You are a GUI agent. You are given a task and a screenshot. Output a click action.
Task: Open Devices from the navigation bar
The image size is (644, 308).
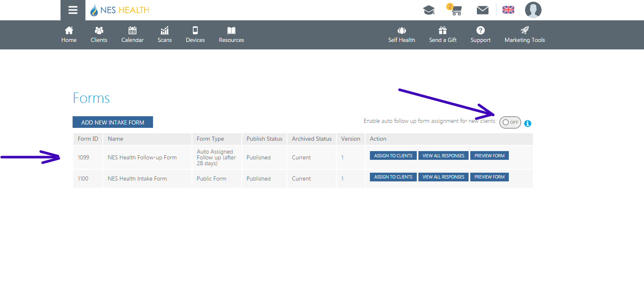[195, 35]
